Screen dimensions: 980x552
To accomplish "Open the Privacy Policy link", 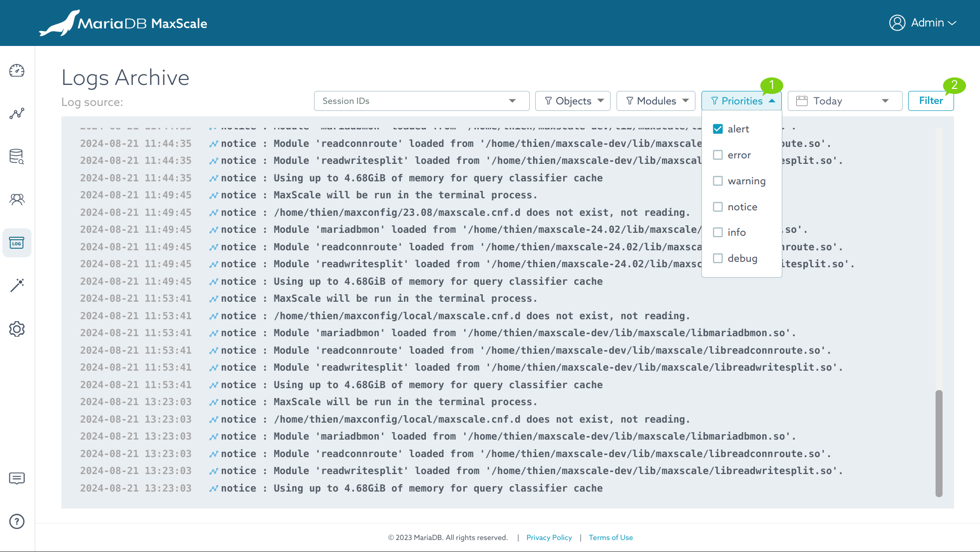I will (x=549, y=538).
